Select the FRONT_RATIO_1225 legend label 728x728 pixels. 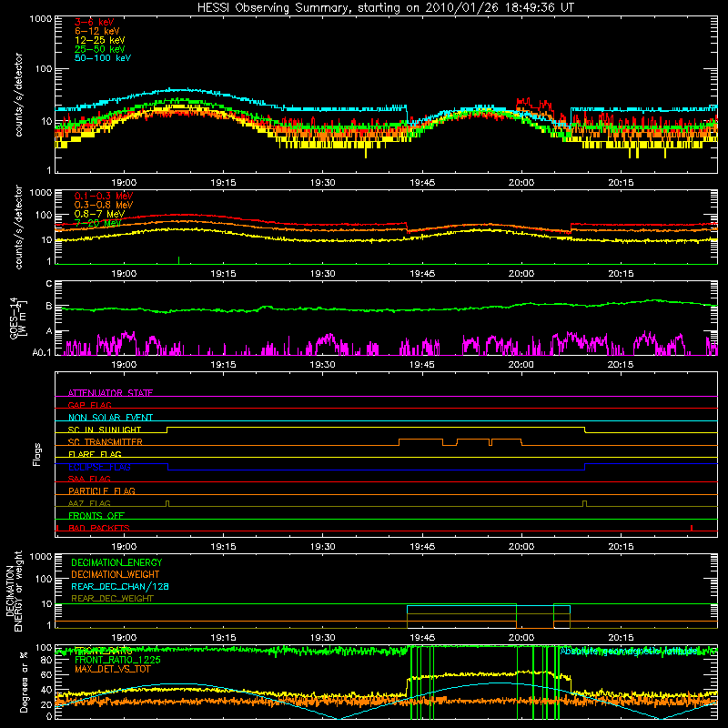coord(117,661)
